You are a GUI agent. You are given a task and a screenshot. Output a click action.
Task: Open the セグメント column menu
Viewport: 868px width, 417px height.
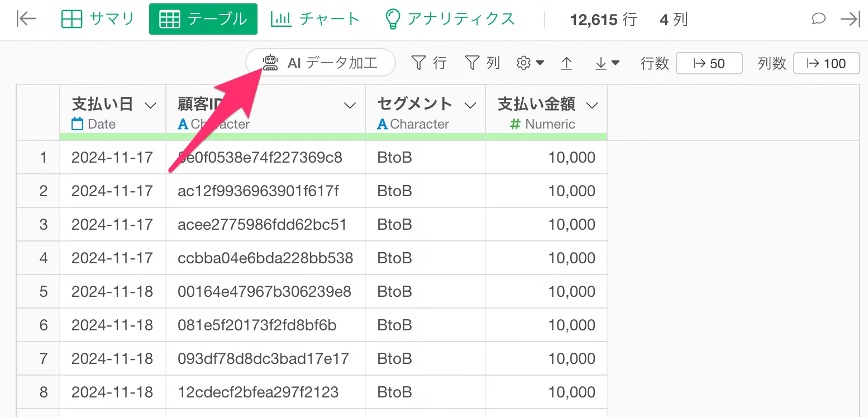pos(470,105)
